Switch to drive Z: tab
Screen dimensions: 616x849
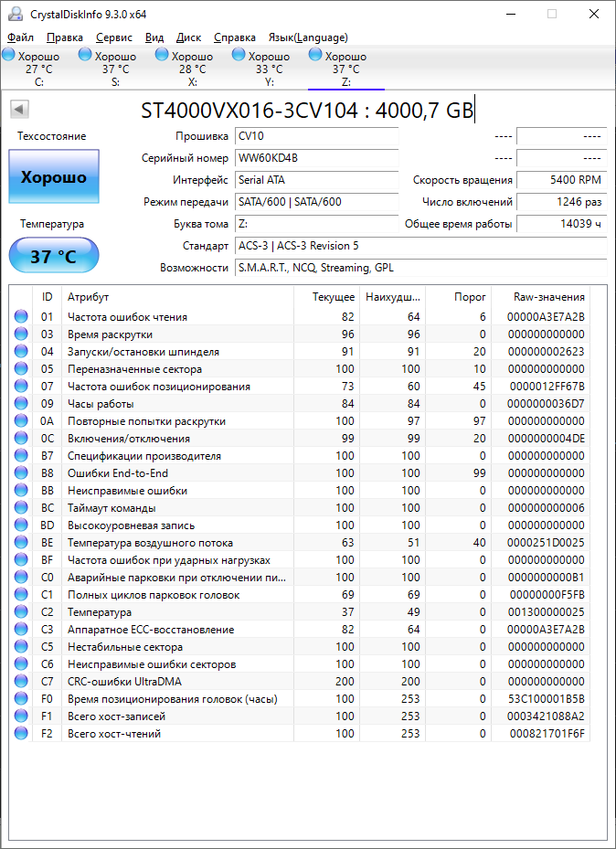[x=345, y=69]
